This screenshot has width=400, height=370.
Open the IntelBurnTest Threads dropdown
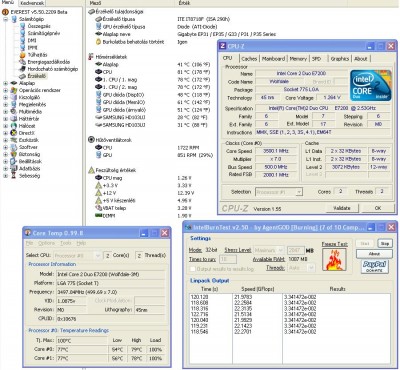coord(311,268)
